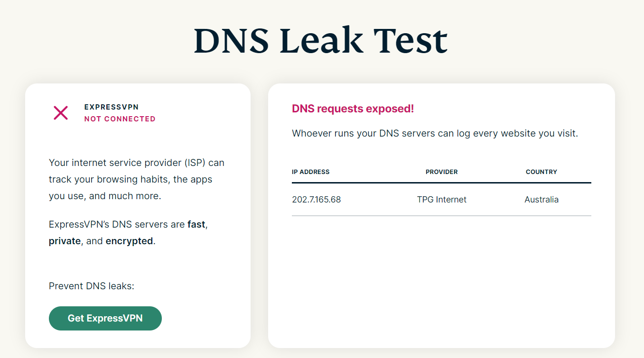
Task: Click the ExpressVPN's DNS servers sentence
Action: pos(128,232)
